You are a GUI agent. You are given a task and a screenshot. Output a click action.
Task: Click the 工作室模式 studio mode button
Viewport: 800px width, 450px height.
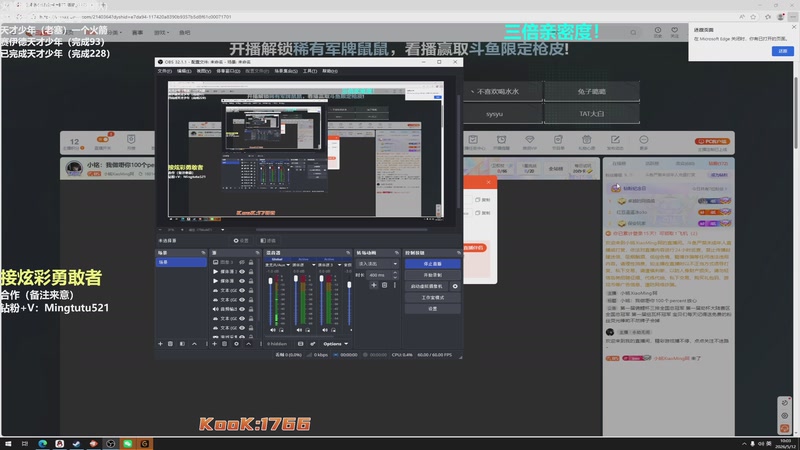433,297
